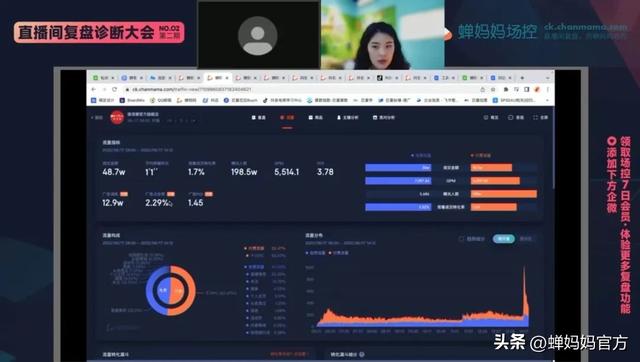Image resolution: width=640 pixels, height=362 pixels.
Task: Click the red round livestream account avatar
Action: [x=117, y=117]
